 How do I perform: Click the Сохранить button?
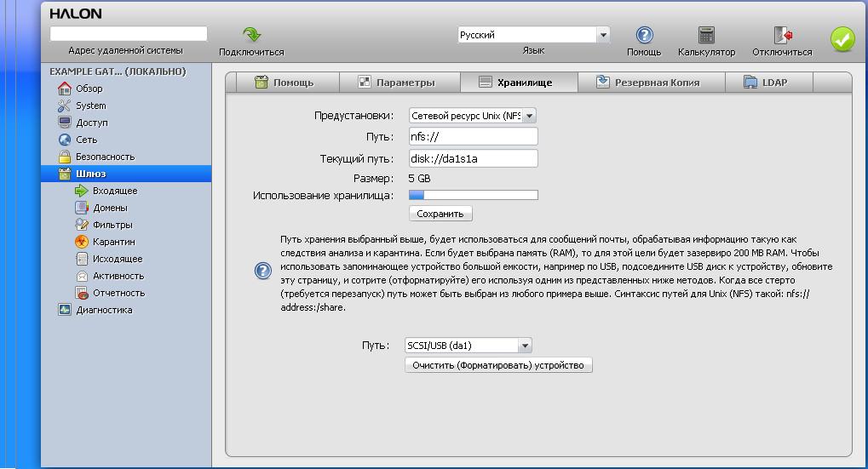(x=440, y=214)
